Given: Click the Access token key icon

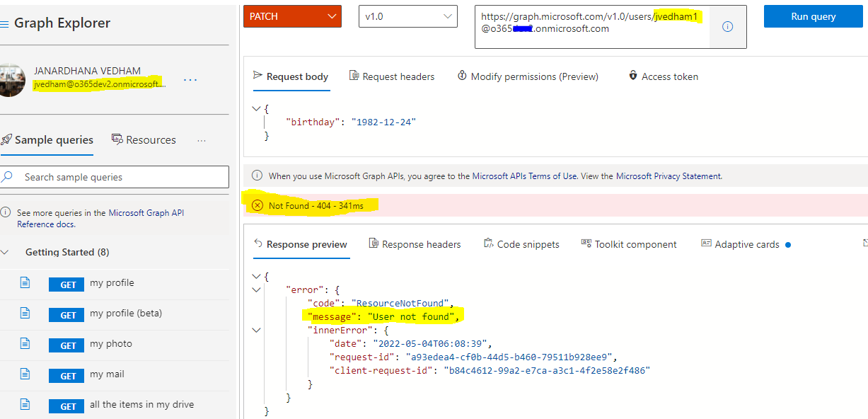Looking at the screenshot, I should click(x=632, y=76).
